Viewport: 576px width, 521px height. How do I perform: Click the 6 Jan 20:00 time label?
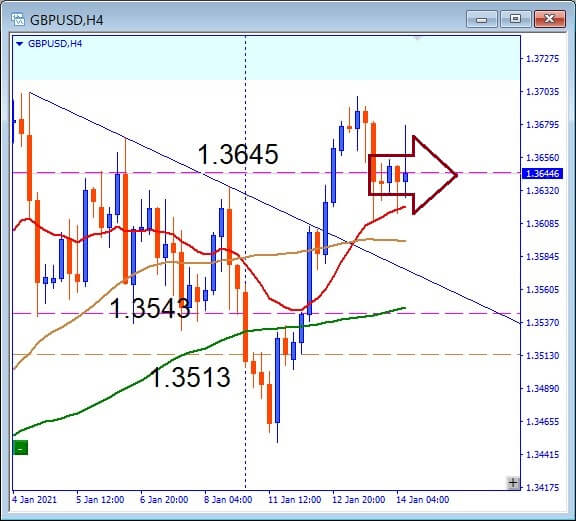[164, 500]
